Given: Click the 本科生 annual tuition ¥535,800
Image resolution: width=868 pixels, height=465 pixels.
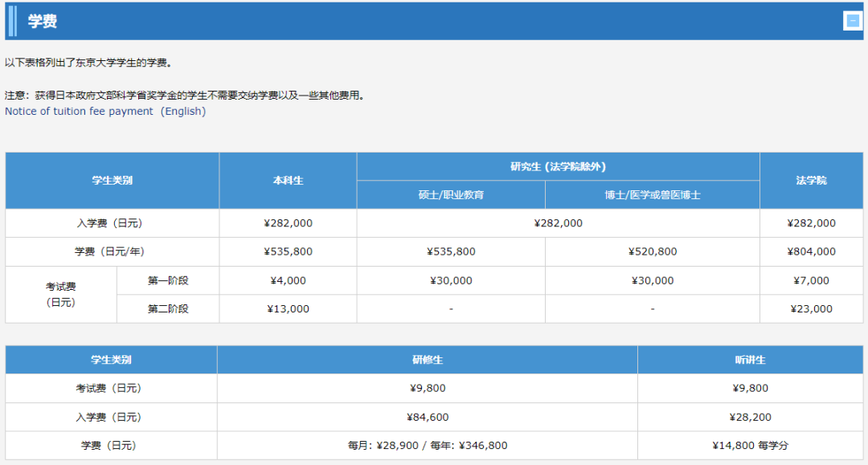Looking at the screenshot, I should (x=288, y=251).
